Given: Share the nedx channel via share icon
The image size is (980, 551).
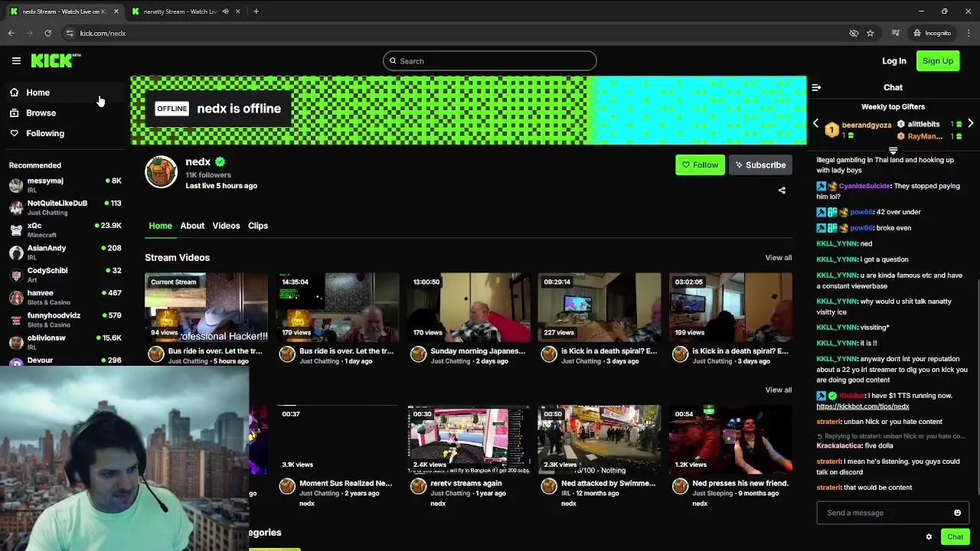Looking at the screenshot, I should 782,190.
